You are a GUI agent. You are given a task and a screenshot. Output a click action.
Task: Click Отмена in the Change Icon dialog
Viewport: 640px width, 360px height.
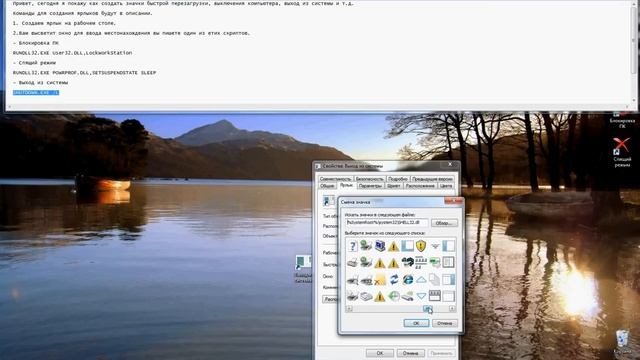[x=444, y=323]
